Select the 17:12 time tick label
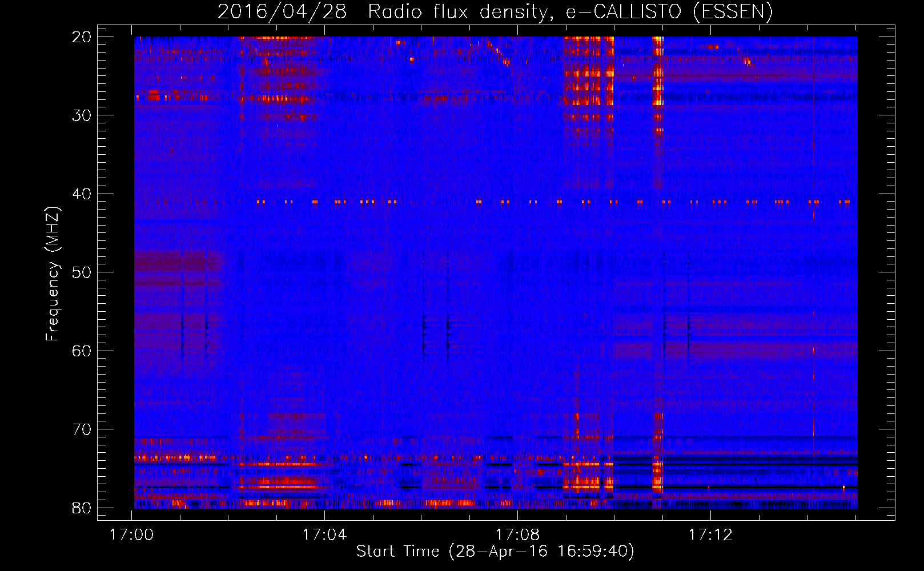924x571 pixels. 710,535
